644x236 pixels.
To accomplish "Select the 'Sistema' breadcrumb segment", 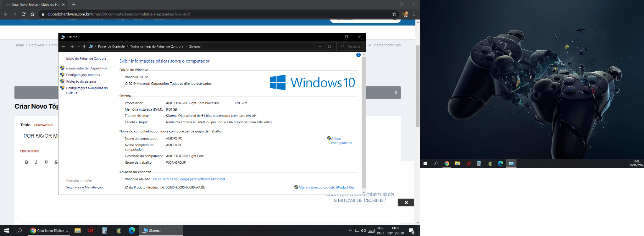I will pyautogui.click(x=195, y=47).
